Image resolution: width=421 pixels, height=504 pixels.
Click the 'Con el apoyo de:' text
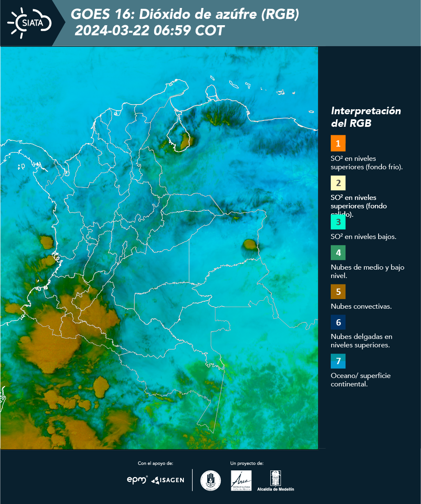tap(155, 463)
